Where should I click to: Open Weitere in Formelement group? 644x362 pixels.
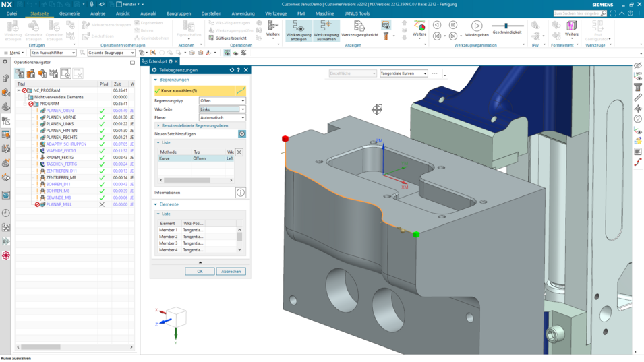(x=572, y=29)
